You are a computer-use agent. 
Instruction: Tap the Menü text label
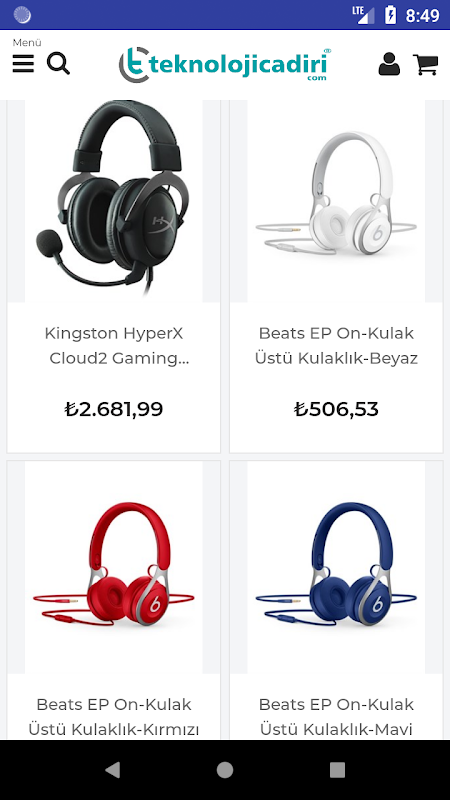coord(27,43)
